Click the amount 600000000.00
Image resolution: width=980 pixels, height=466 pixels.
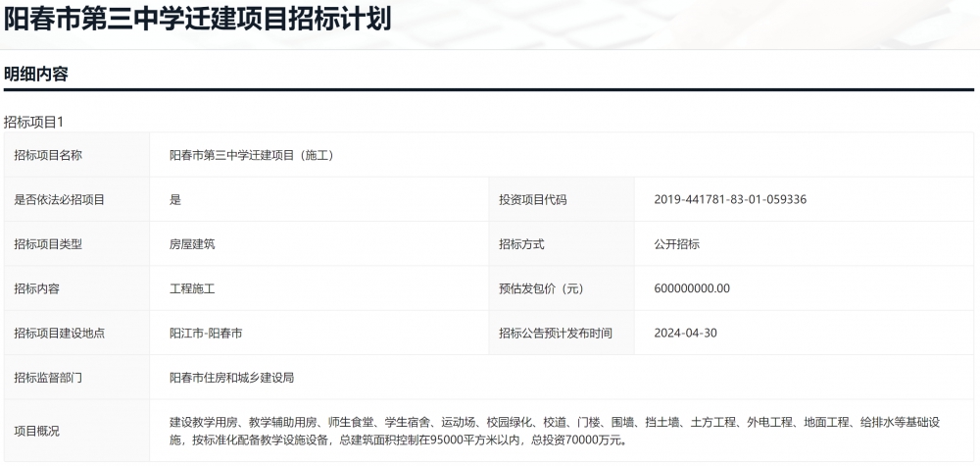click(x=692, y=289)
